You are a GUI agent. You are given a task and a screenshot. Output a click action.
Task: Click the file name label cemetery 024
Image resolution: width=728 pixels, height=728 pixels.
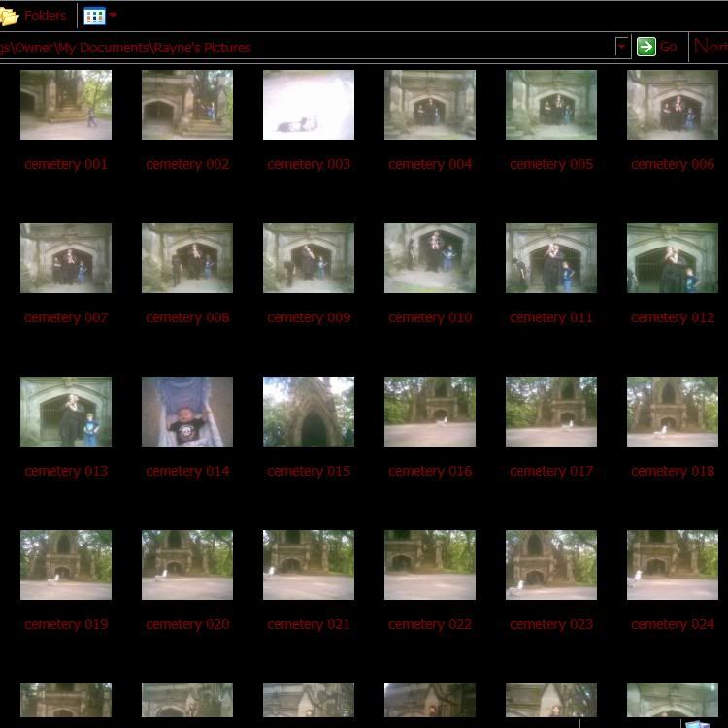tap(673, 624)
